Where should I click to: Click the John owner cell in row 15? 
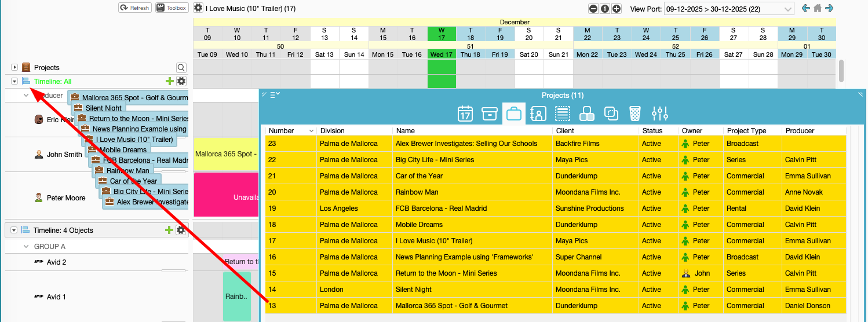(x=701, y=273)
